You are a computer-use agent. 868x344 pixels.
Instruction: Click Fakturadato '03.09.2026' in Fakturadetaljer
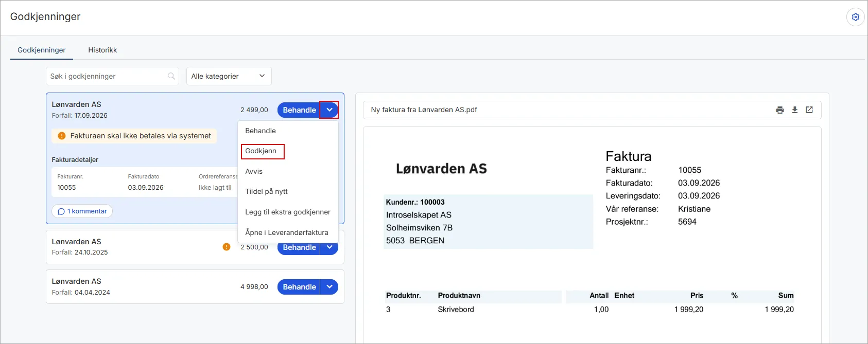click(x=146, y=188)
